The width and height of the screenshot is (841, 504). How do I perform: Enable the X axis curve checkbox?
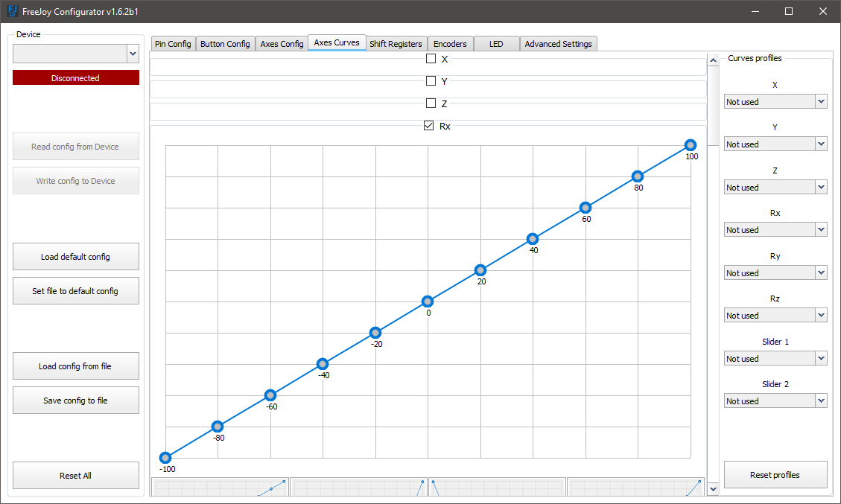[x=431, y=59]
